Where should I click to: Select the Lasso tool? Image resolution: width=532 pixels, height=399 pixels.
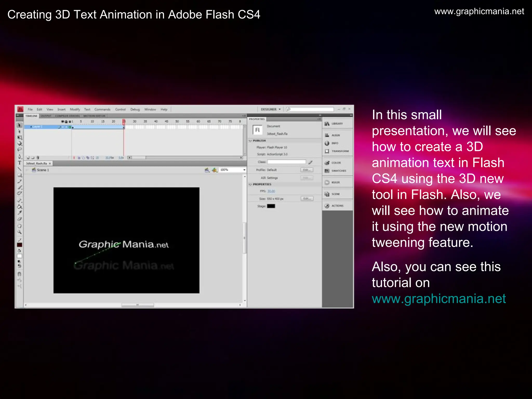coord(19,149)
